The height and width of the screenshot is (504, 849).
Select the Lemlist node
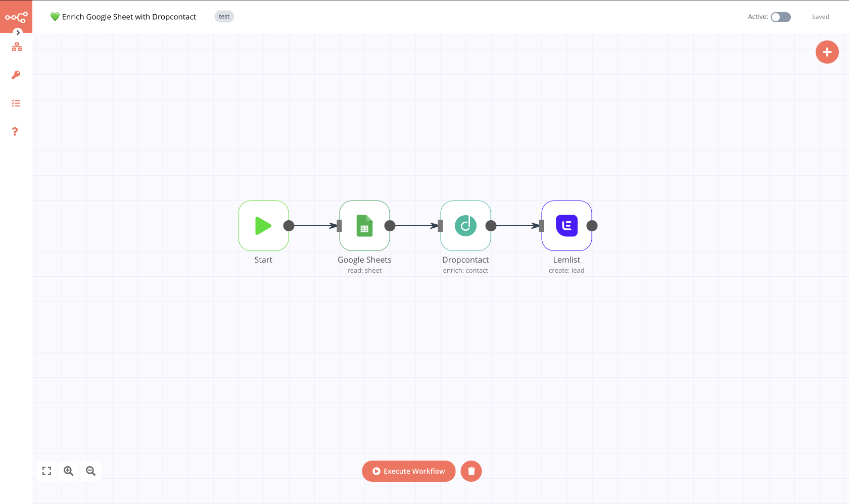point(567,226)
